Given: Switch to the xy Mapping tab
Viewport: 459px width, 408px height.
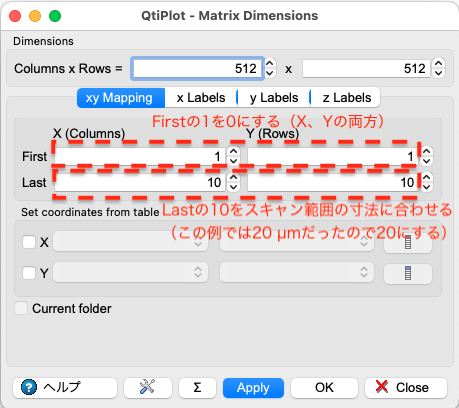Looking at the screenshot, I should click(121, 98).
